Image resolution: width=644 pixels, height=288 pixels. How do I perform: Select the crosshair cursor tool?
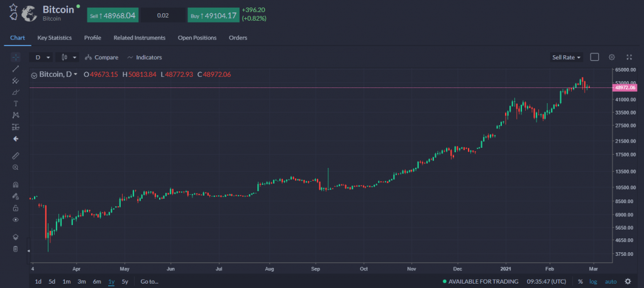pos(16,57)
